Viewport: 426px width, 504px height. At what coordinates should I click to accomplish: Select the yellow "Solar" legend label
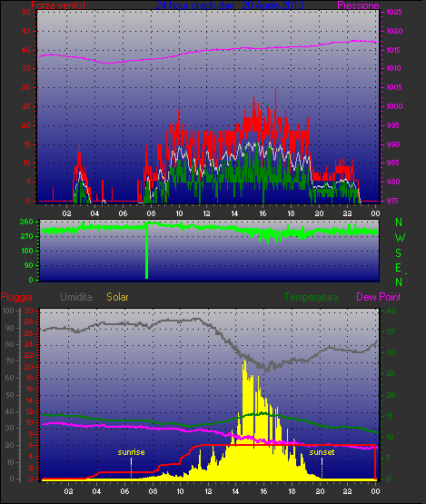point(117,297)
